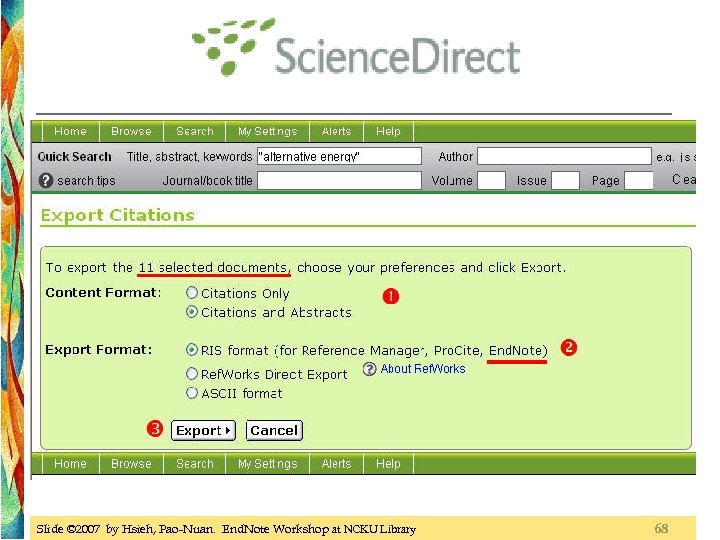Click the Issue input field
Viewport: 720px width, 540px height.
tap(565, 180)
